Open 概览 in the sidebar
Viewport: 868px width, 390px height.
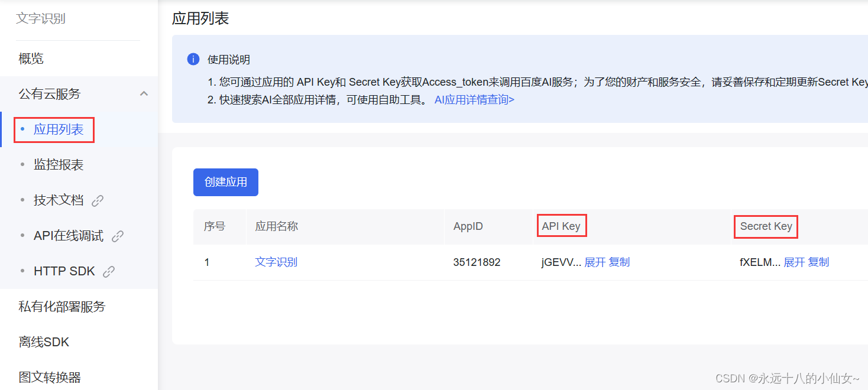pos(31,58)
